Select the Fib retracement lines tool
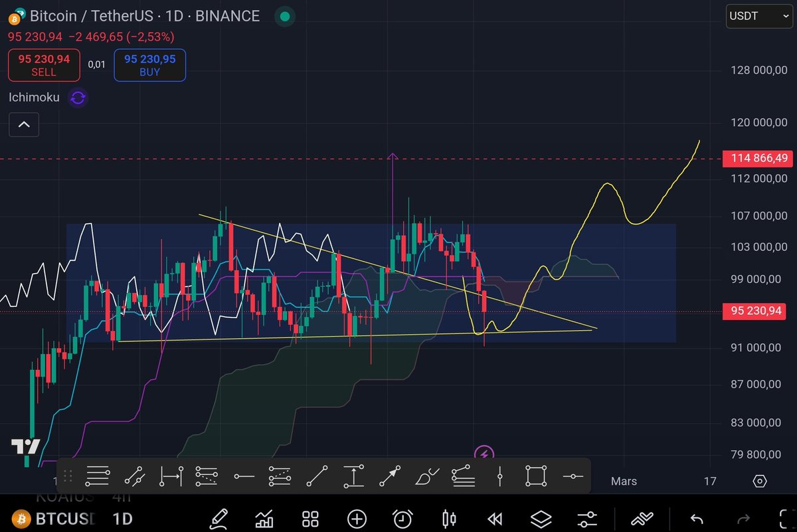The image size is (797, 532). click(98, 476)
